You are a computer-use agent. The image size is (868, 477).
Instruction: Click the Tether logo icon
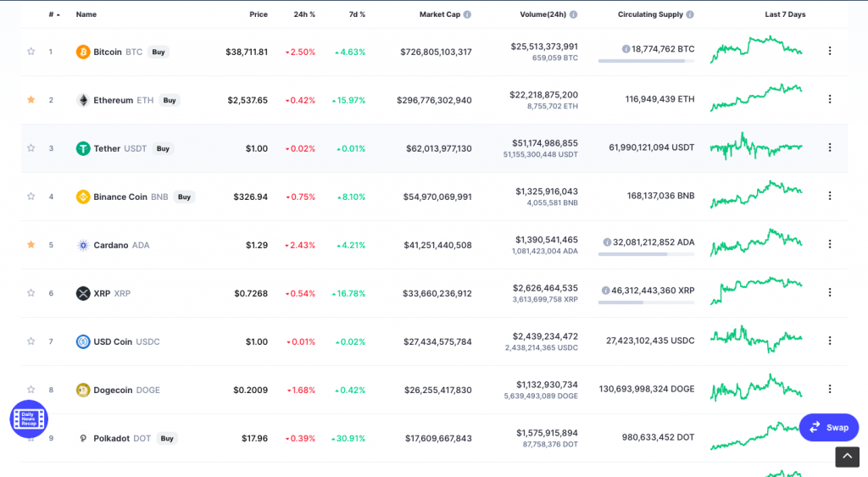pyautogui.click(x=83, y=148)
